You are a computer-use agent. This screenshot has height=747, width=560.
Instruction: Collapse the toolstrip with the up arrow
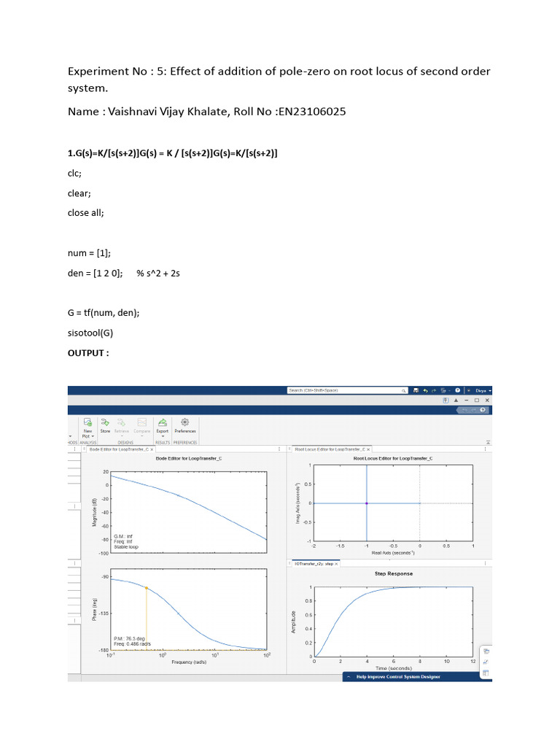coord(456,400)
